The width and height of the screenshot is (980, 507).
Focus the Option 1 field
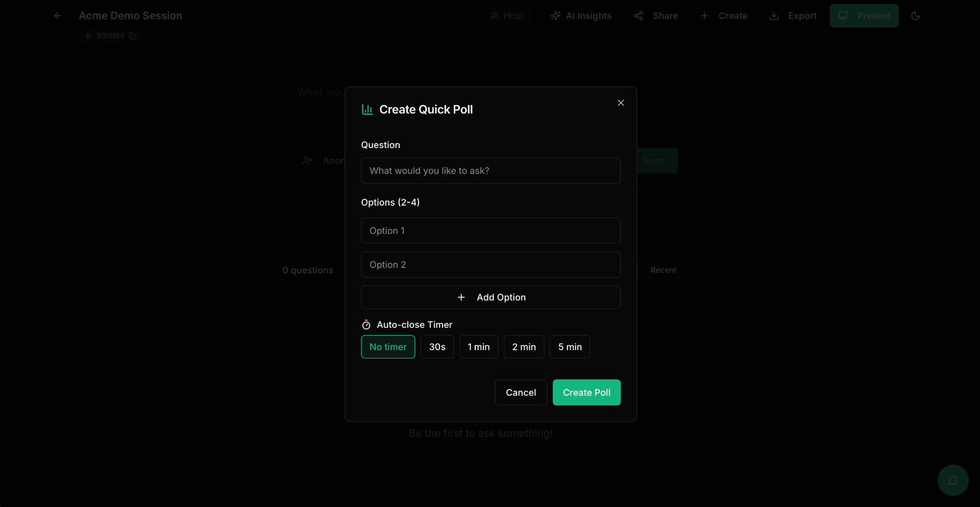(491, 231)
